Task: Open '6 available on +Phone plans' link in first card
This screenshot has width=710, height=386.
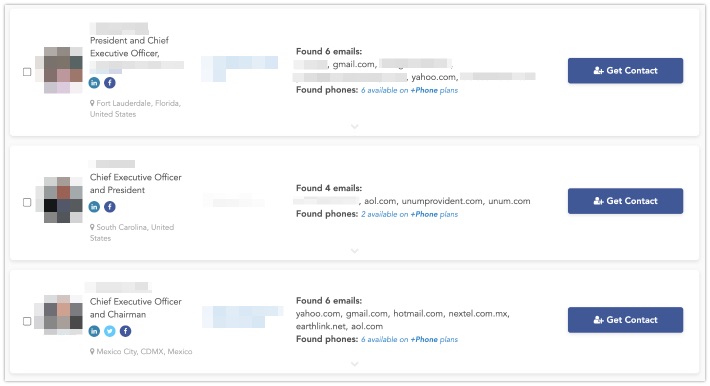Action: click(409, 90)
